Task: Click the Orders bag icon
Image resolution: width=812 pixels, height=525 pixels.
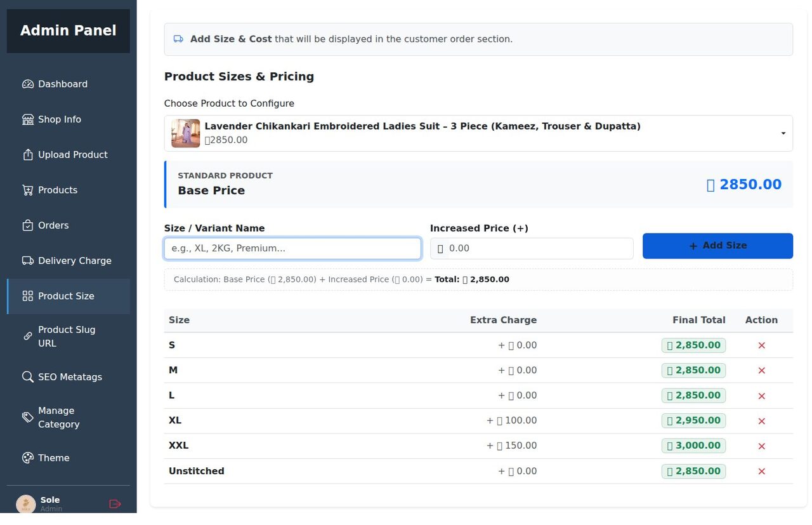Action: (27, 225)
